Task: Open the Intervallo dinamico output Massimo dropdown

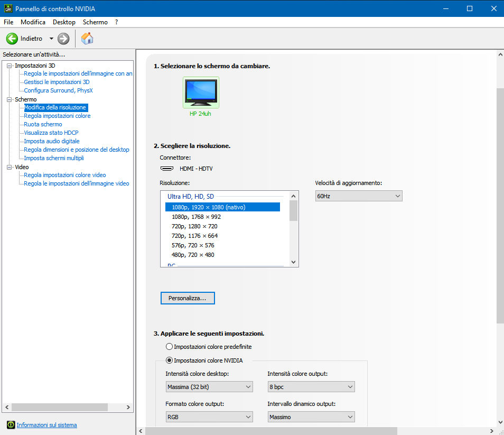Action: click(x=311, y=417)
